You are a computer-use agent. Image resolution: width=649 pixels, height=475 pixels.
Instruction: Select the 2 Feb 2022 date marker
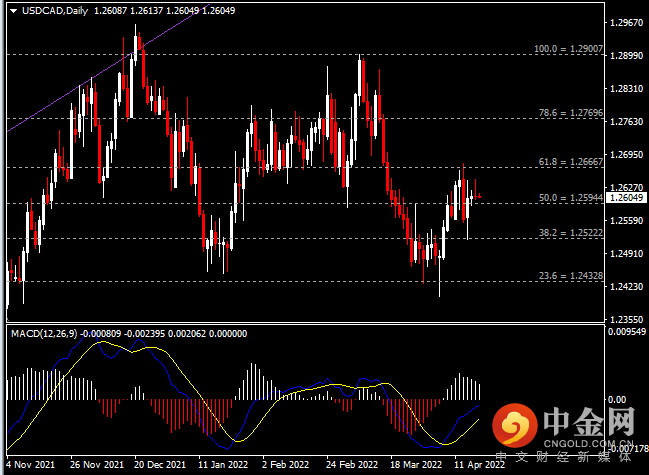pyautogui.click(x=286, y=465)
